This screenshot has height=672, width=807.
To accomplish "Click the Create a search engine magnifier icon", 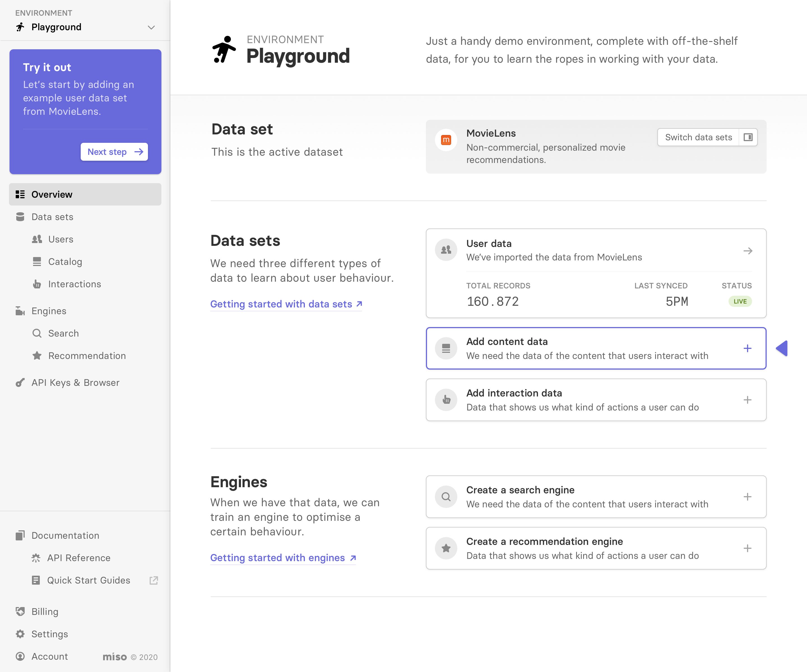I will (446, 496).
